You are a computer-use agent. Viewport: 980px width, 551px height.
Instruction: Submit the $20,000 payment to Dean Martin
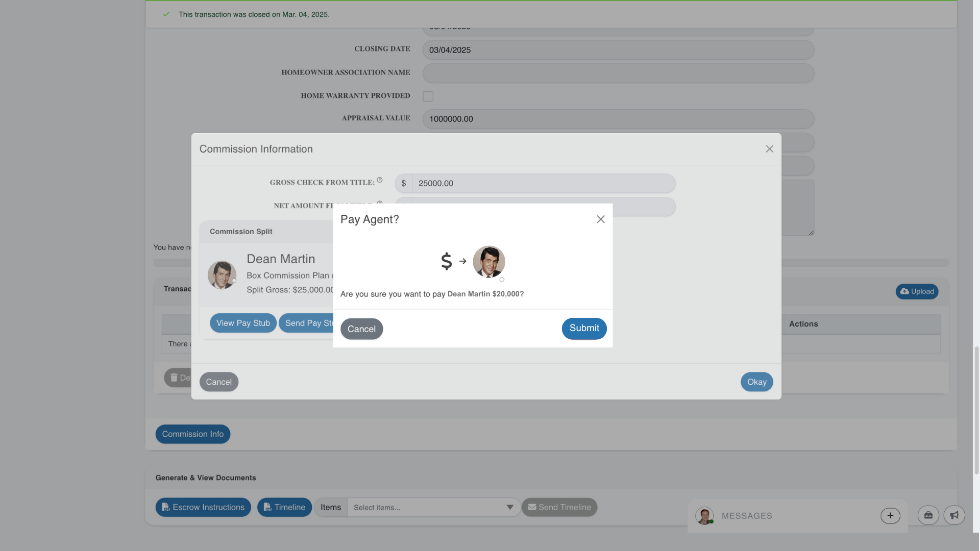(584, 329)
